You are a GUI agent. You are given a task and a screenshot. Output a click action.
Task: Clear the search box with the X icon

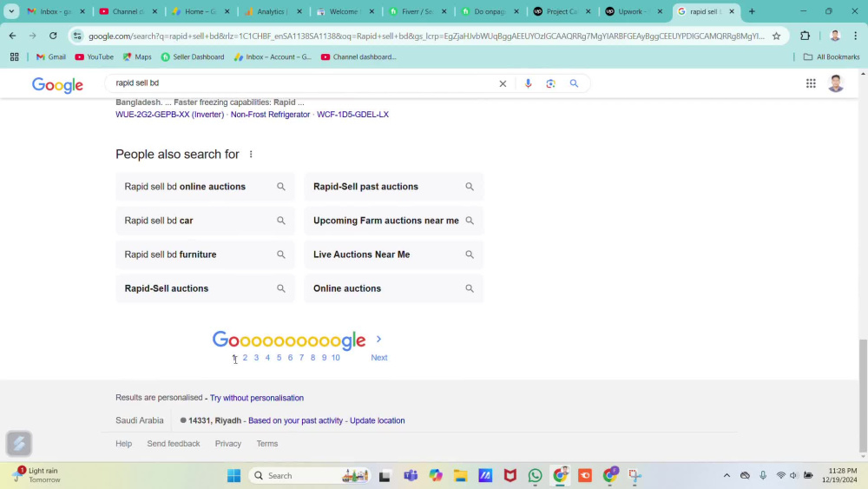pyautogui.click(x=503, y=83)
